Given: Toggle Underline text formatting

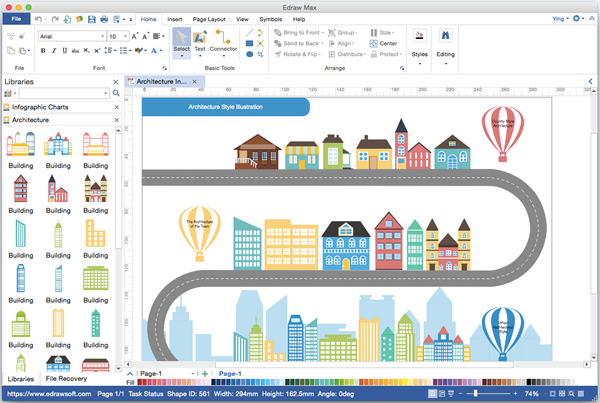Looking at the screenshot, I should [x=65, y=50].
